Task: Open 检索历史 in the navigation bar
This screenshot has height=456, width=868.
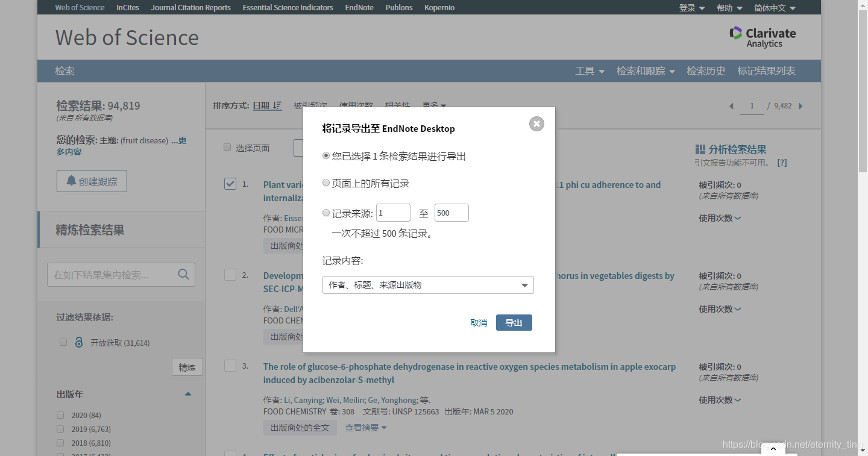Action: [706, 71]
